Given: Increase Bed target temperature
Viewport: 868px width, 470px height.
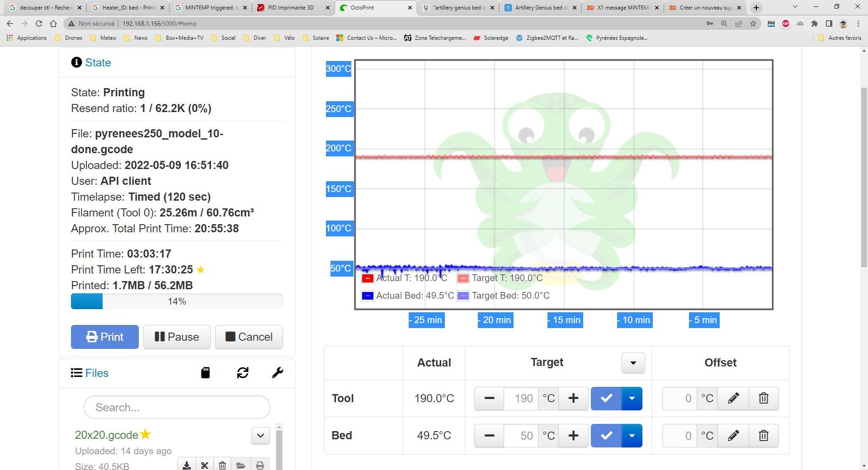Looking at the screenshot, I should point(573,436).
